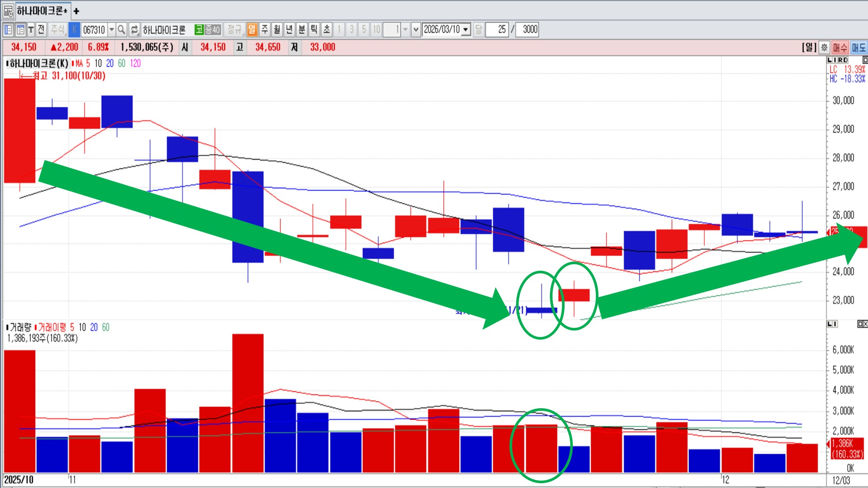Switch to minute (분) chart period
Image resolution: width=868 pixels, height=488 pixels.
[x=302, y=29]
